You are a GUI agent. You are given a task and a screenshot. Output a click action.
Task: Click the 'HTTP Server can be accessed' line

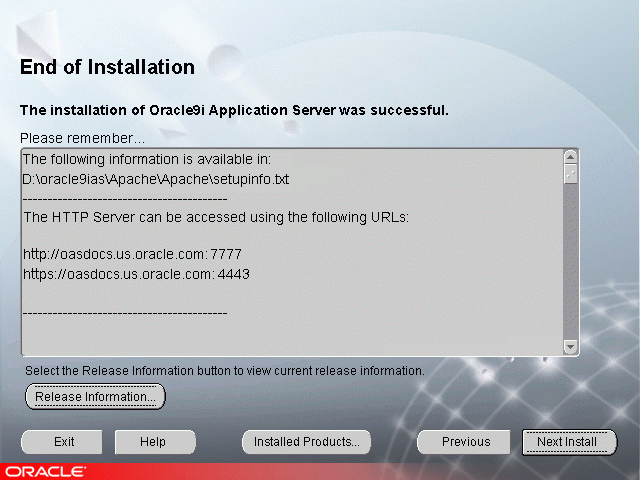tap(216, 217)
